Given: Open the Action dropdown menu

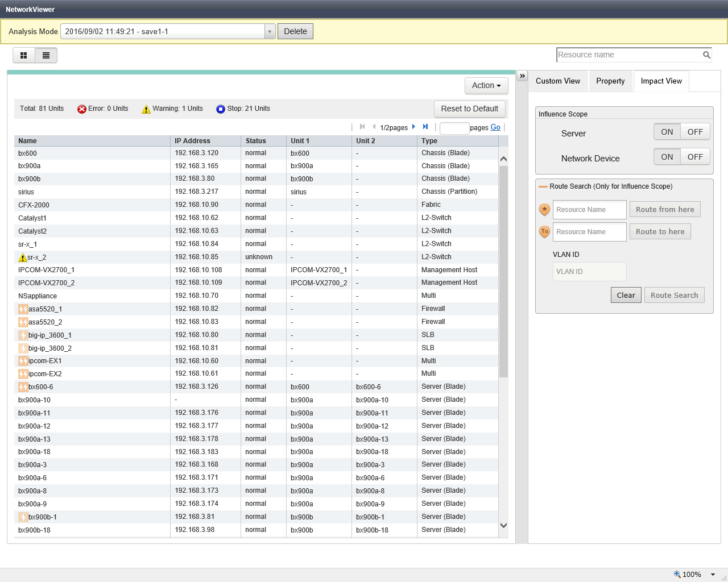Looking at the screenshot, I should click(x=486, y=85).
